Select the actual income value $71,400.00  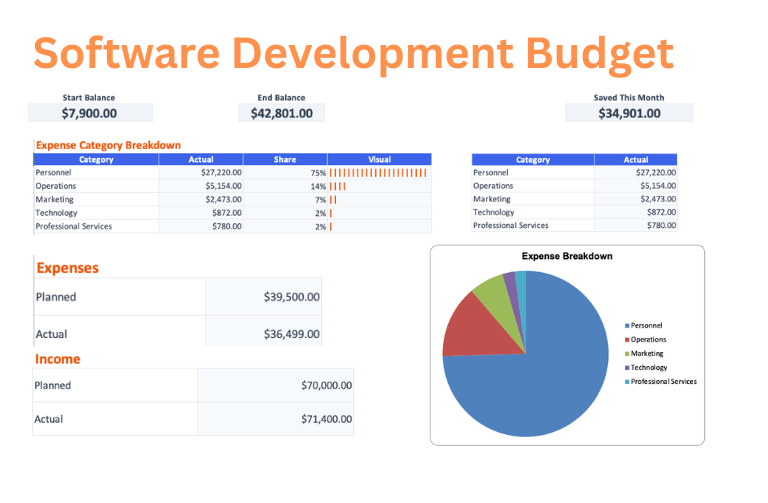coord(327,419)
